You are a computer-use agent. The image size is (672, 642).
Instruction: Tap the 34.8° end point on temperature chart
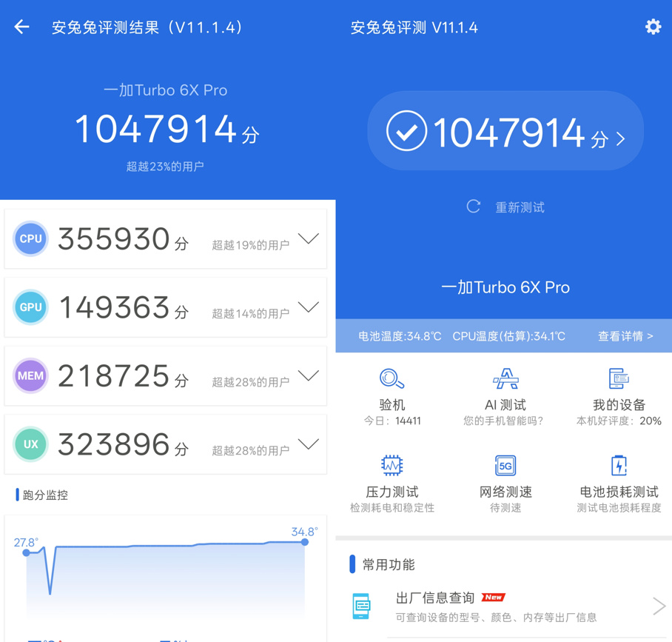[x=304, y=542]
